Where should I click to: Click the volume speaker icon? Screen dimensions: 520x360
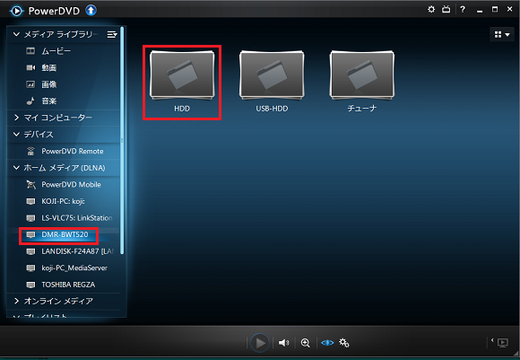[x=284, y=343]
